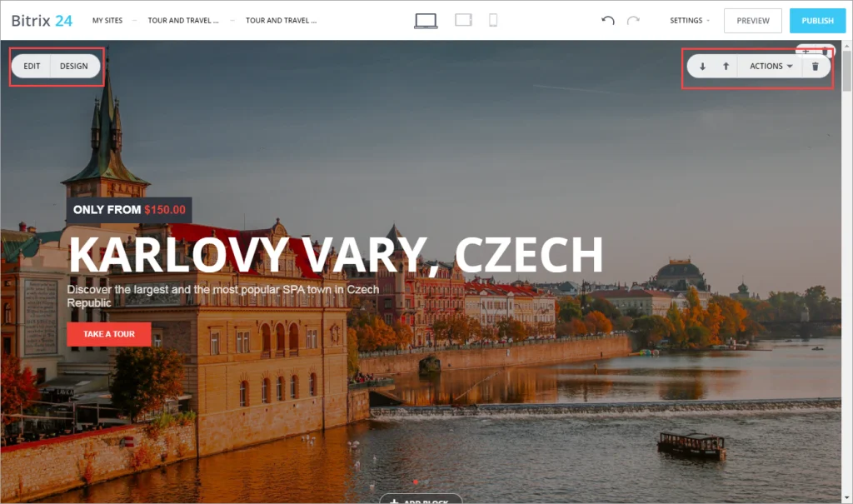Click the PUBLISH button
Screen dimensions: 853x504
coord(817,21)
